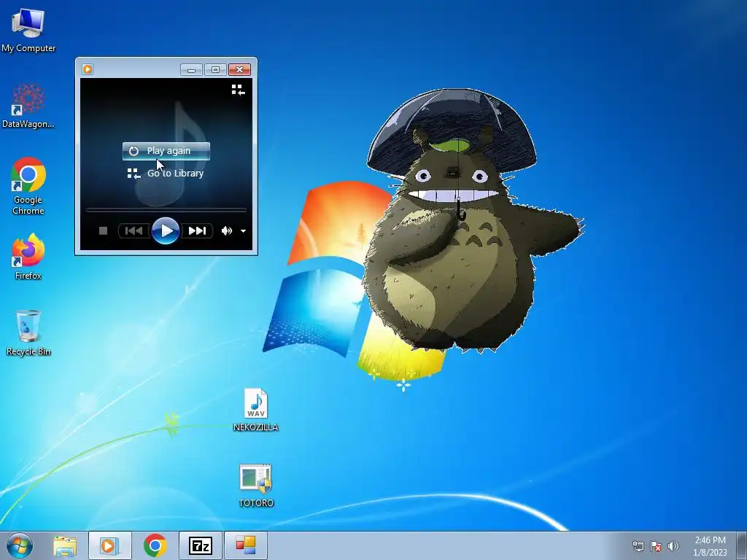Select the NEKOZILLA WAV file
This screenshot has width=747, height=560.
[256, 410]
